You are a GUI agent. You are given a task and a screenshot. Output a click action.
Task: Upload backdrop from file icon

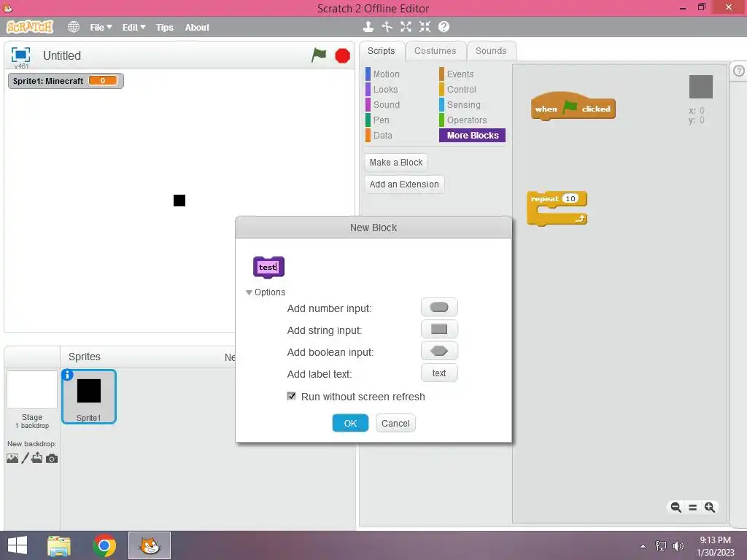coord(37,459)
